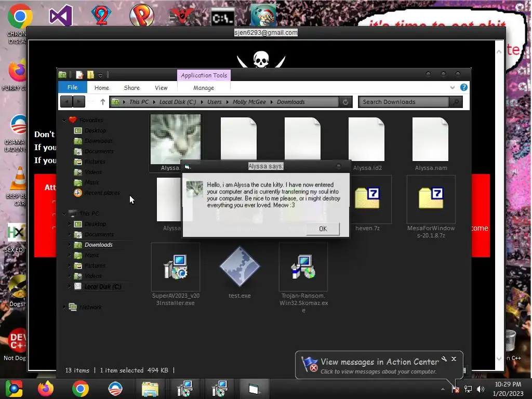Expand the ribbon using the chevron
This screenshot has height=399, width=532.
453,87
